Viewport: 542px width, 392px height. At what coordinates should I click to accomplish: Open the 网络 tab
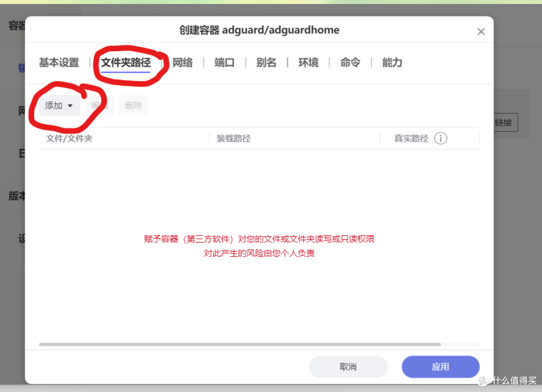183,63
